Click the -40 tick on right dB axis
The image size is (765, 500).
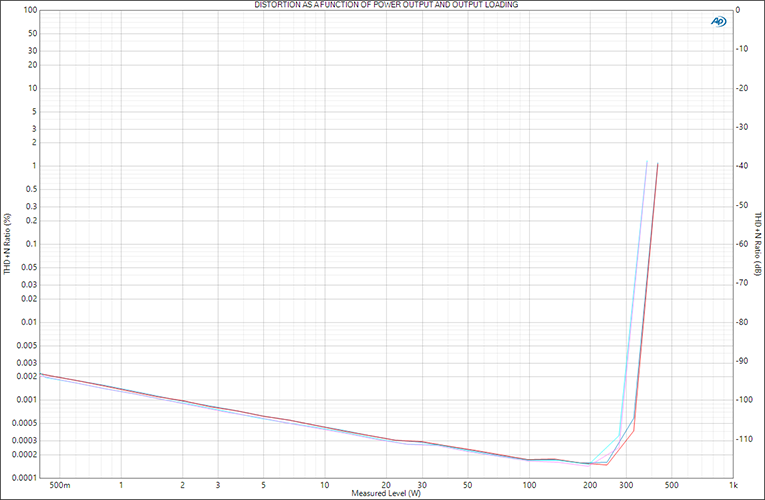pyautogui.click(x=743, y=166)
